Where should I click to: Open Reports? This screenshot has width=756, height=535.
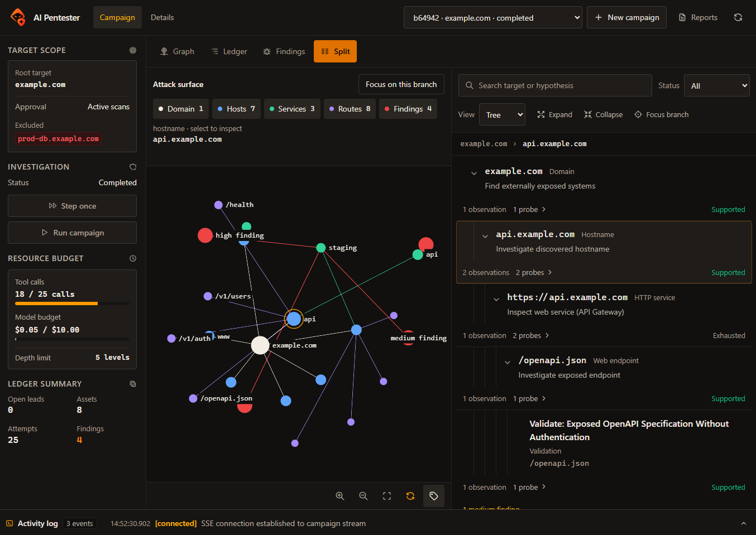click(x=698, y=17)
